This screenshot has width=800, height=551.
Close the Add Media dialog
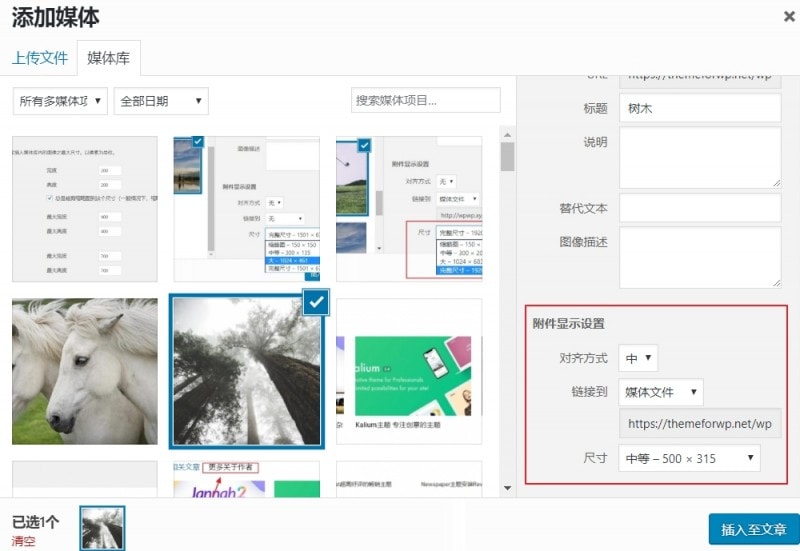[x=789, y=17]
